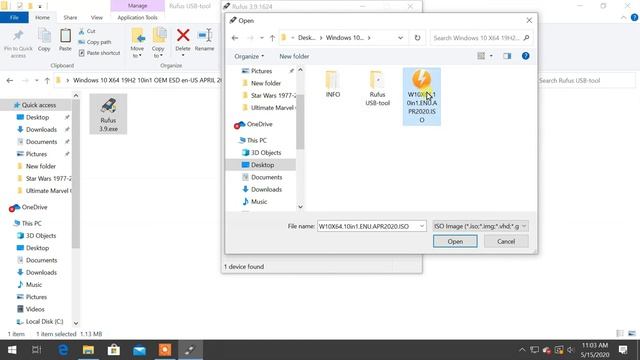Open Mail app from taskbar
640x360 pixels.
(x=139, y=350)
